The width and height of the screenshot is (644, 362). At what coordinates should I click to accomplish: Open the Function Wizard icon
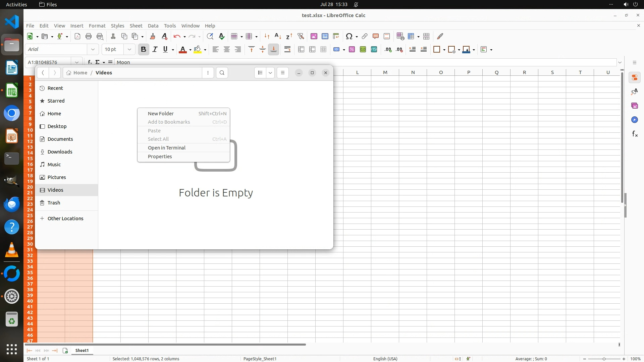pos(90,62)
